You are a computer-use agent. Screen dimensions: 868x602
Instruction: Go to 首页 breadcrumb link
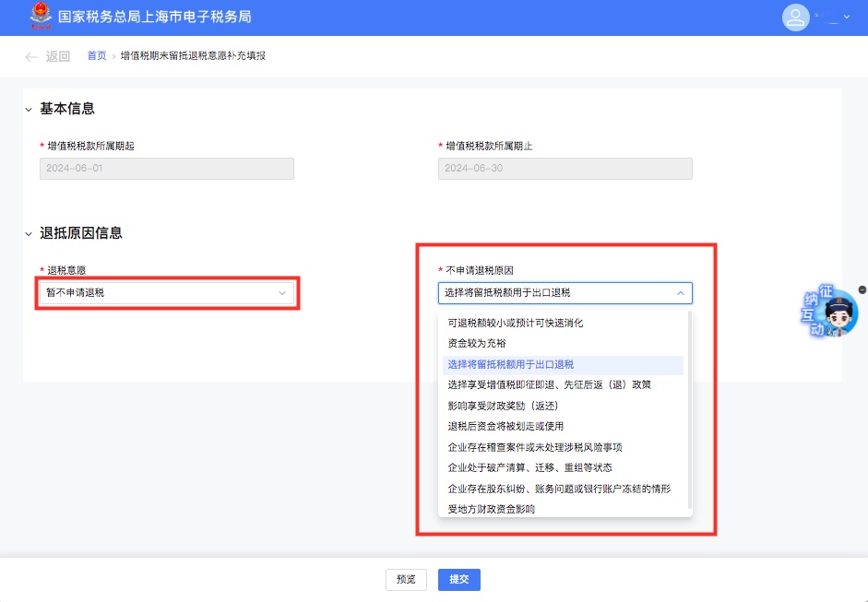[97, 56]
